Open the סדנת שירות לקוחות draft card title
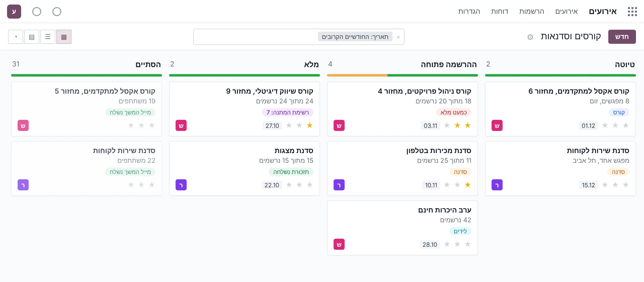 [x=598, y=150]
